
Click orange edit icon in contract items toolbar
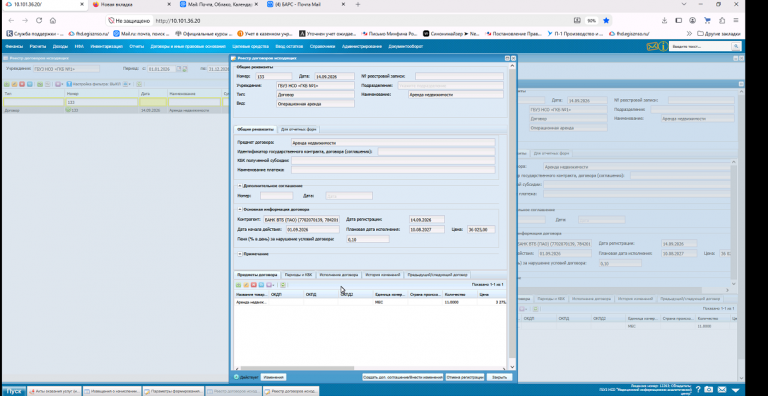246,285
